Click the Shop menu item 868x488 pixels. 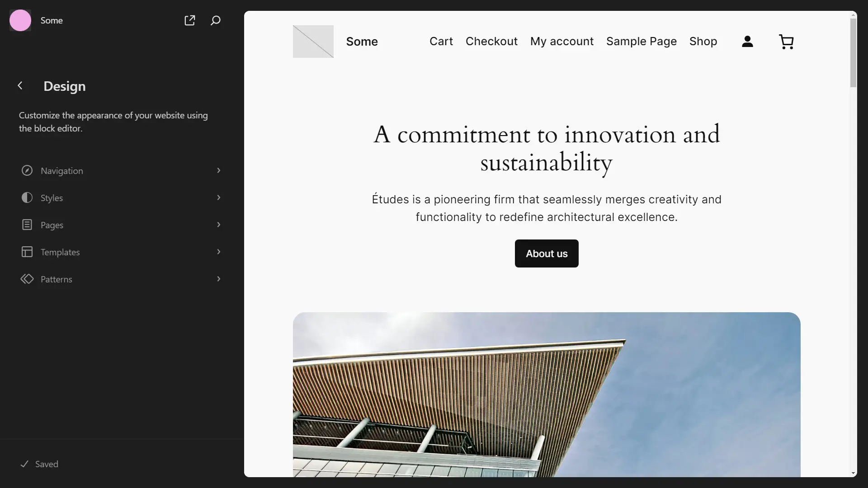tap(703, 41)
